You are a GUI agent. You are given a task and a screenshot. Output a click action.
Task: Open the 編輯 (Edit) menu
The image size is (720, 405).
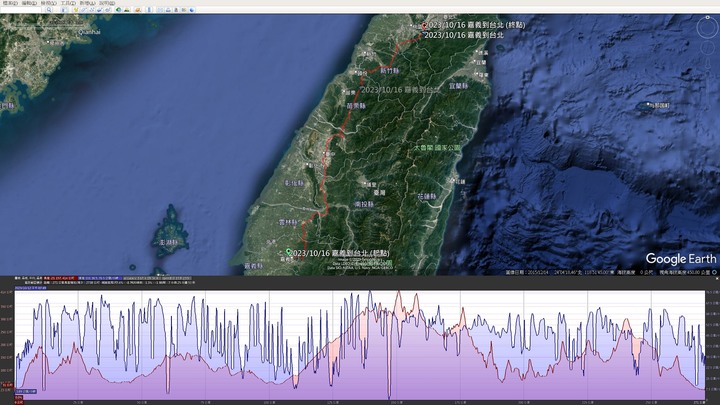click(x=29, y=3)
